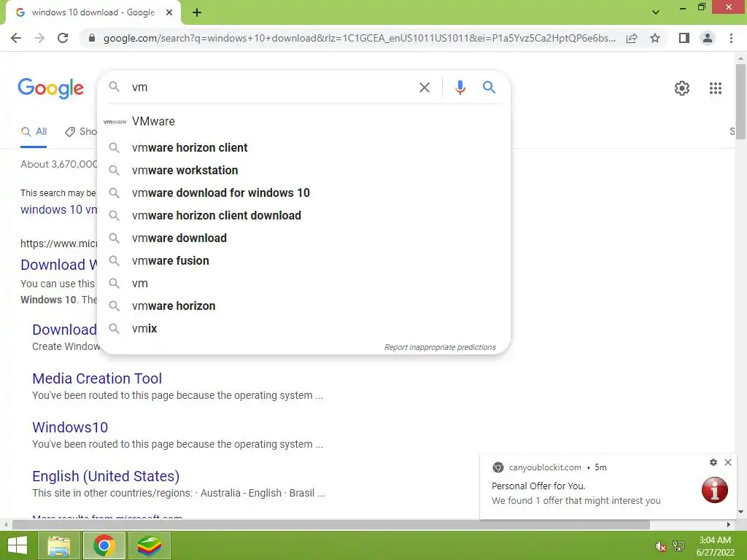Image resolution: width=747 pixels, height=560 pixels.
Task: Choose suggestion vmix
Action: [x=303, y=329]
